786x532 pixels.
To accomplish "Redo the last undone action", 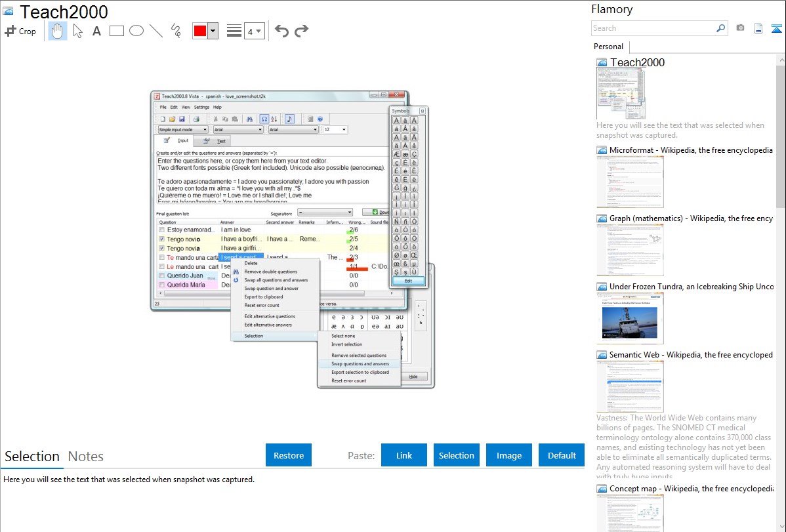I will [x=301, y=31].
